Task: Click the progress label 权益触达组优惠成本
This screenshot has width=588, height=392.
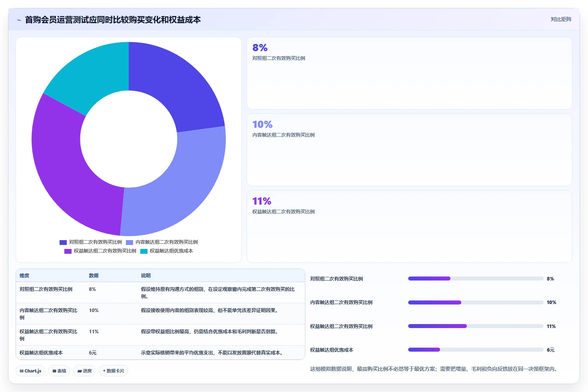Action: coord(332,350)
